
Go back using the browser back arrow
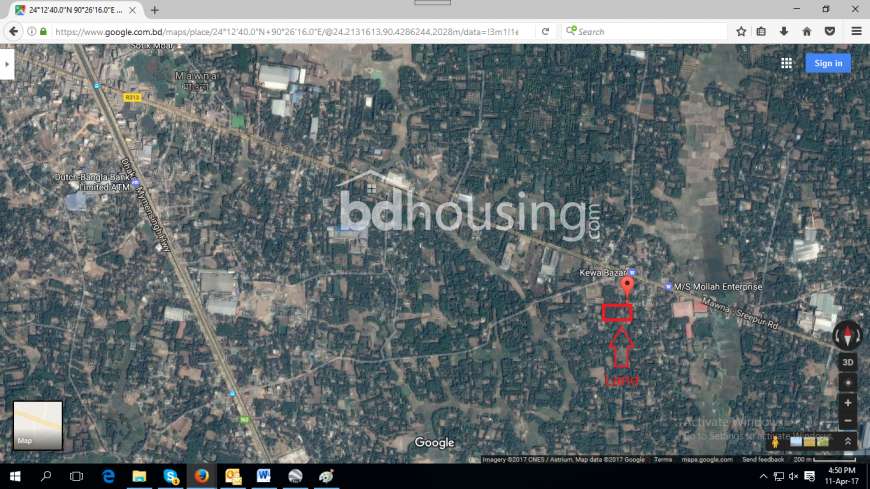click(13, 32)
